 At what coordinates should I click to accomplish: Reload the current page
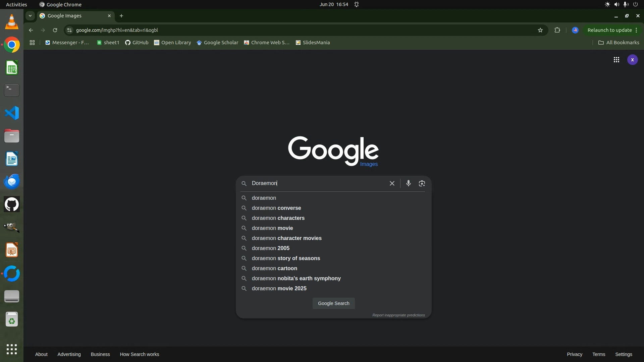55,30
